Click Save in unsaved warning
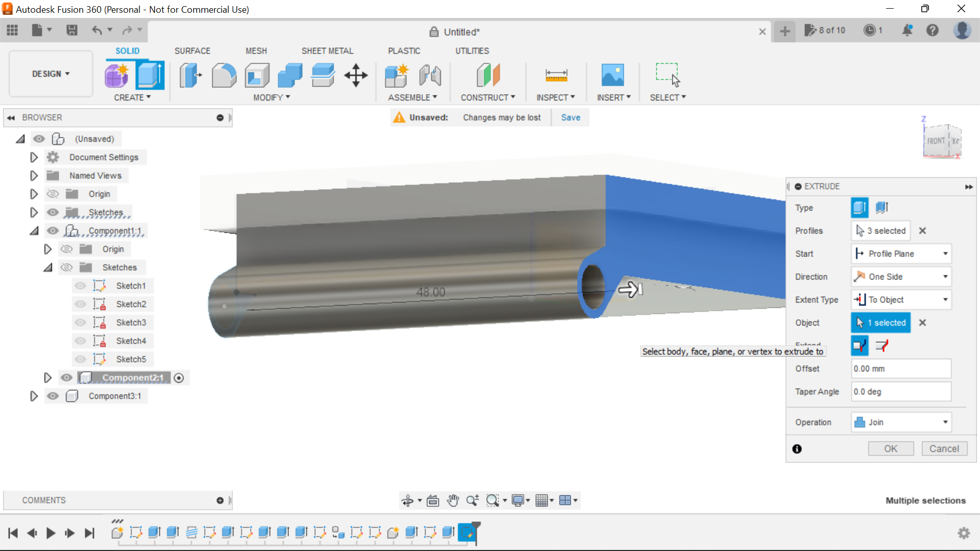980x551 pixels. click(x=571, y=117)
